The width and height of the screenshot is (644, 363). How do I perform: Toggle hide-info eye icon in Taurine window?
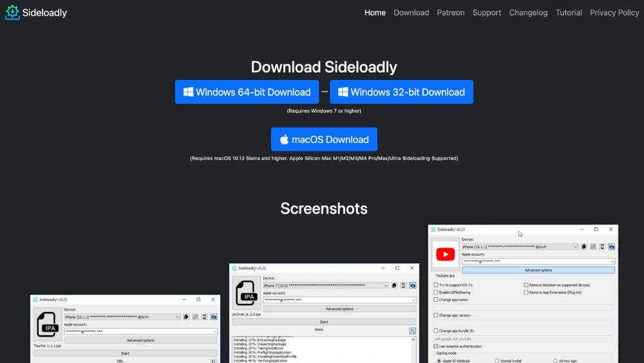(214, 317)
